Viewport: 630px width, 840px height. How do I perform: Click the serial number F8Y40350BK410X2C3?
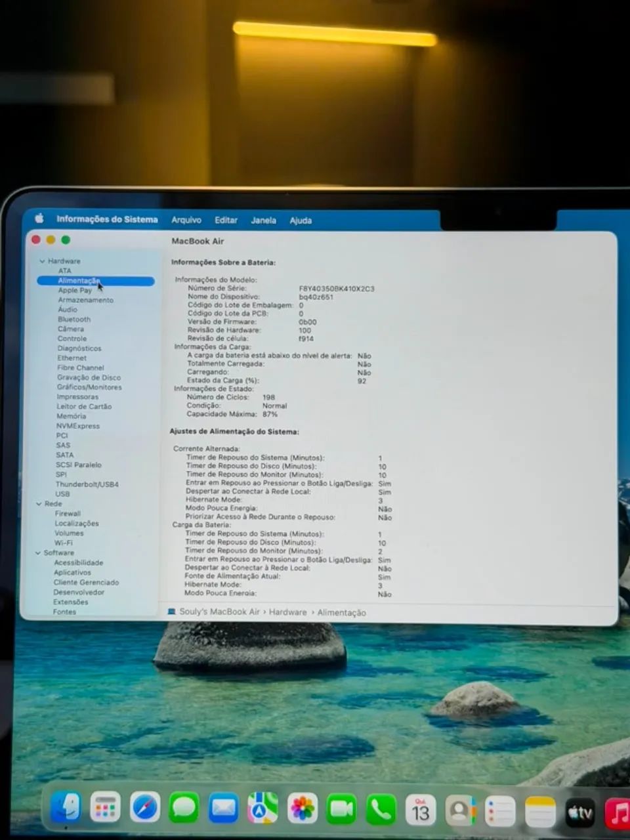click(337, 289)
